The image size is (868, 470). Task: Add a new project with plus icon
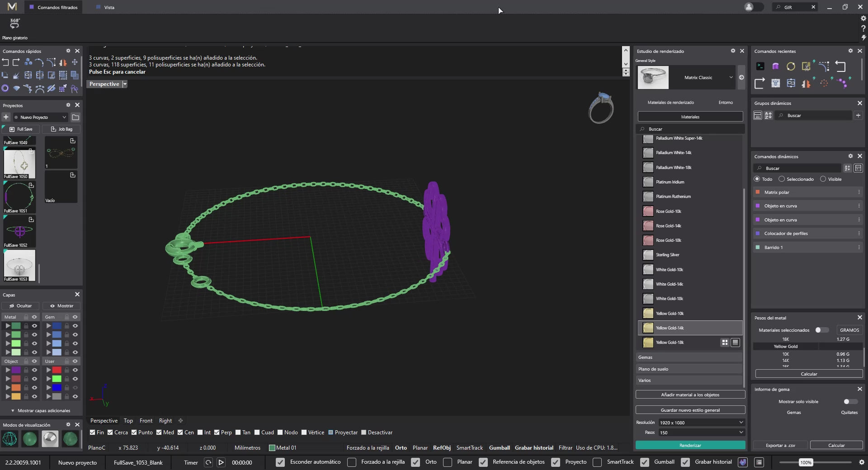[6, 117]
